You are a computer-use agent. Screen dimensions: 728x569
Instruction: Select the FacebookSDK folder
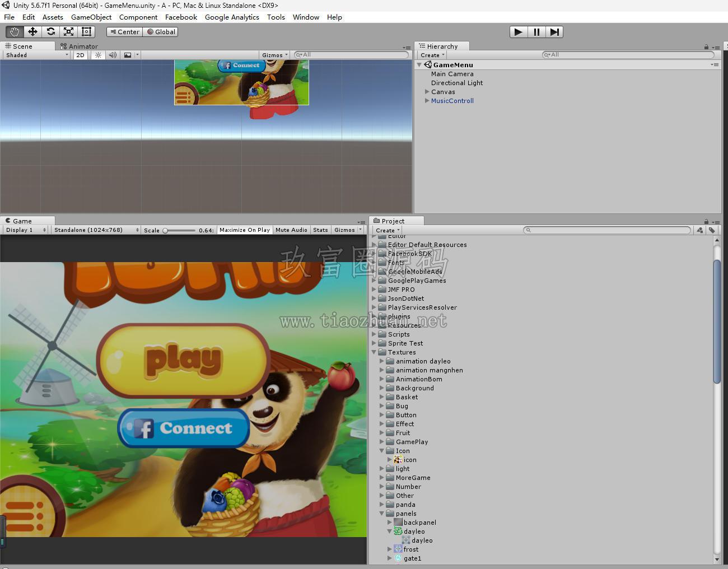[x=410, y=254]
